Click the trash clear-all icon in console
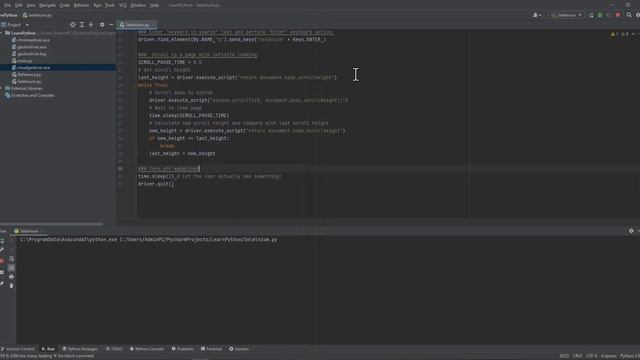 [x=11, y=286]
